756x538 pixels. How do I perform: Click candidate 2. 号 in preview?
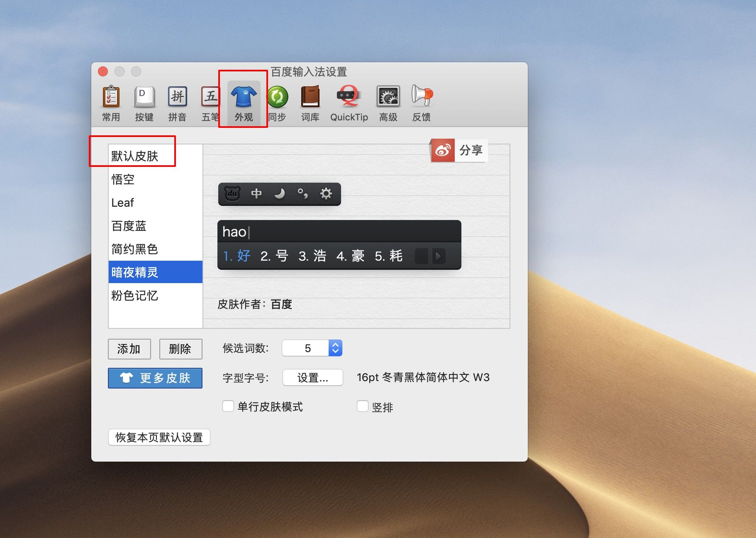pos(274,256)
